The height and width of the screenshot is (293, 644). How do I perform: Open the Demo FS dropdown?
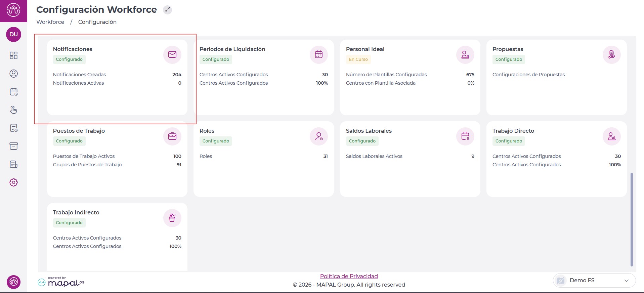(x=594, y=280)
